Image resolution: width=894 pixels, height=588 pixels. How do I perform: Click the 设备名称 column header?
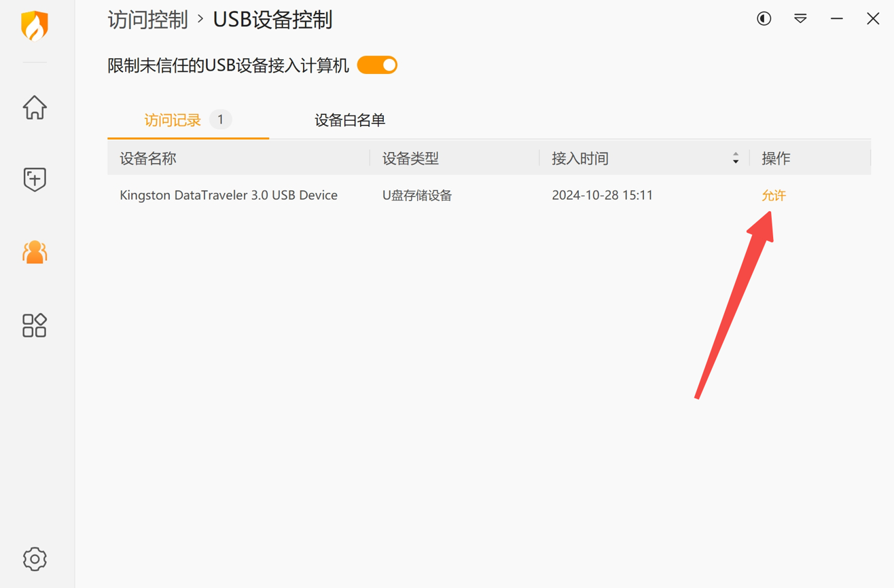pyautogui.click(x=148, y=158)
